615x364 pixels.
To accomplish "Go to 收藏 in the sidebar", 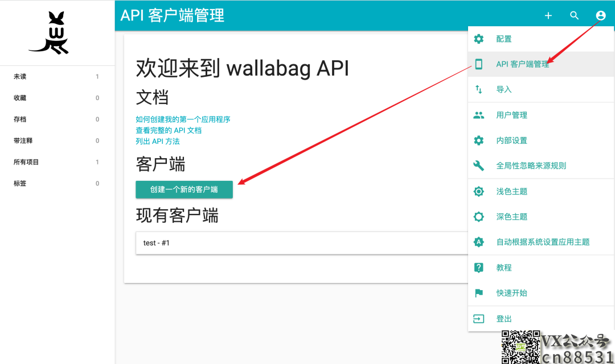I will click(58, 98).
